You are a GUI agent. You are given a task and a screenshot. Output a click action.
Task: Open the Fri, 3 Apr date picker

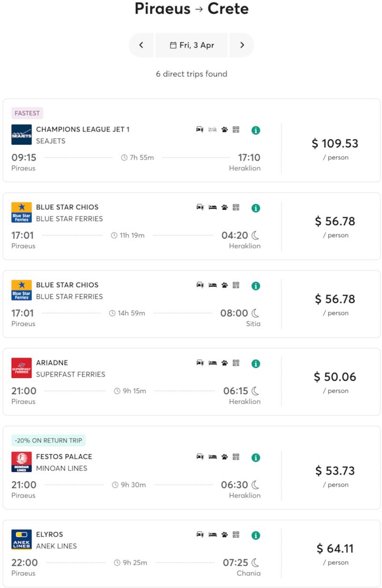191,45
